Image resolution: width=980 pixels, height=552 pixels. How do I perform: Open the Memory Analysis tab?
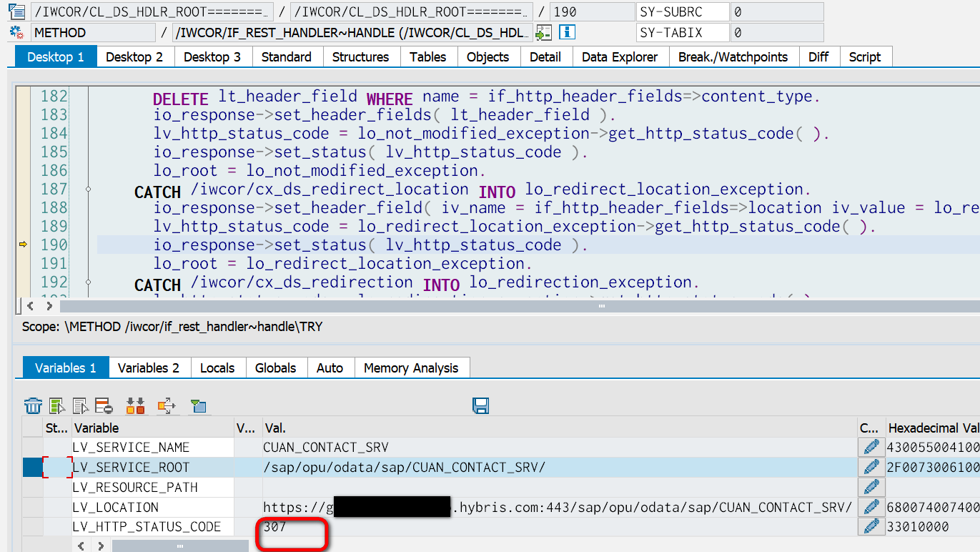click(x=411, y=368)
